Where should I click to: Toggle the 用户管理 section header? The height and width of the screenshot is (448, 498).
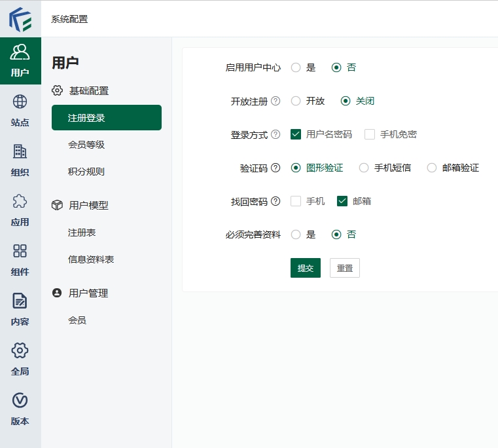click(88, 293)
